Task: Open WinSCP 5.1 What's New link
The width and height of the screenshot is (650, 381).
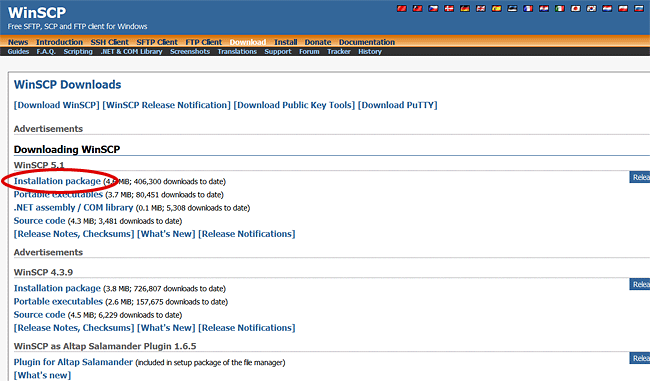Action: click(166, 234)
